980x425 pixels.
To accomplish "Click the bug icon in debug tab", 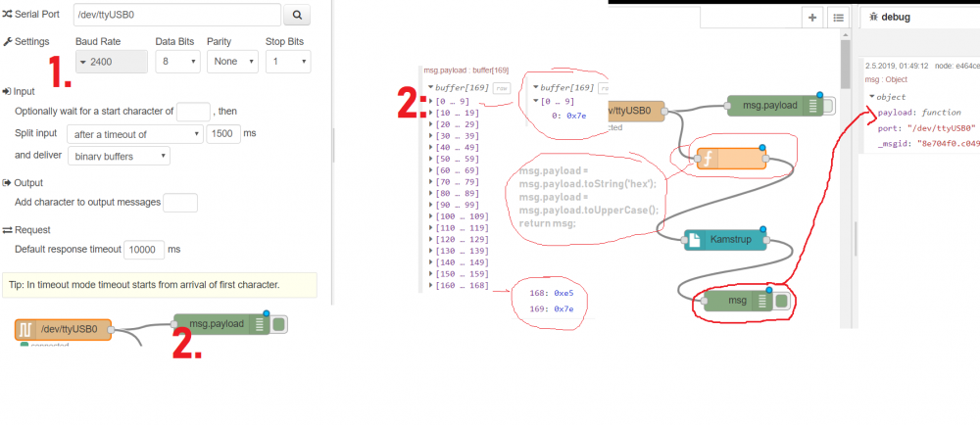I will (x=871, y=18).
